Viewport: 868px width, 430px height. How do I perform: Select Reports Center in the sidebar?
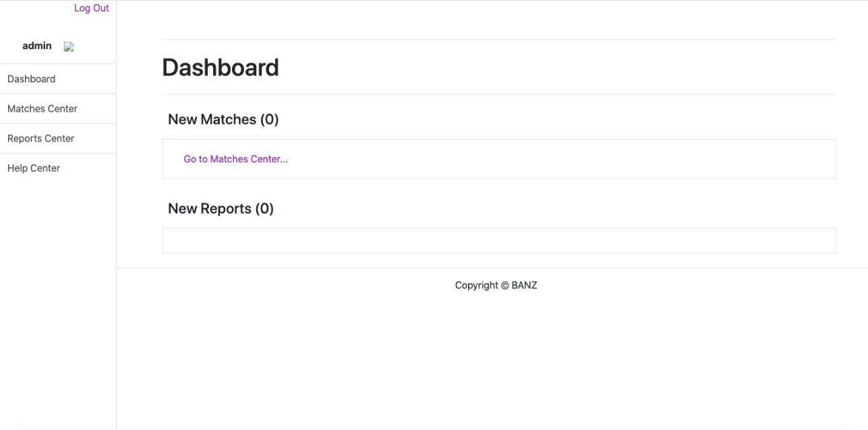pyautogui.click(x=41, y=138)
